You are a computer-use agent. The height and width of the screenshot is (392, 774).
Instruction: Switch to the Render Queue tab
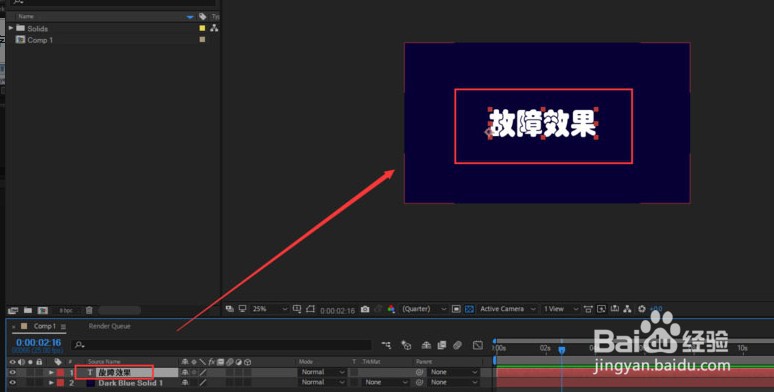coord(110,326)
